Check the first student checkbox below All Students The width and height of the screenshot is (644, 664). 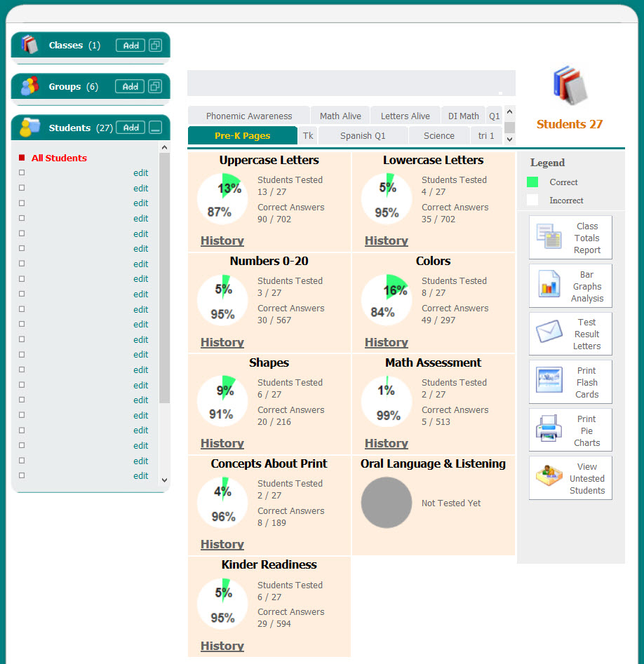[x=22, y=172]
